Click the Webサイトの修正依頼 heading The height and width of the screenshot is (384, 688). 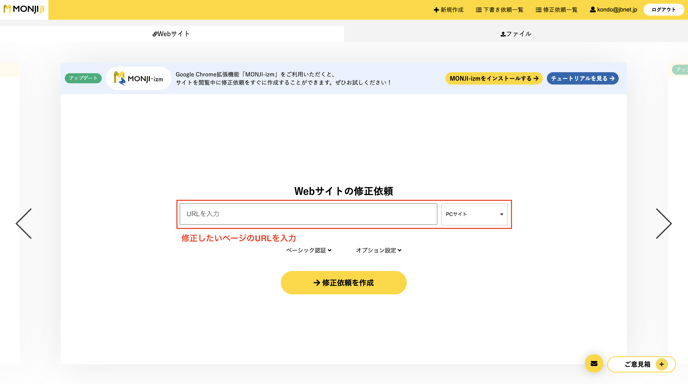(344, 191)
